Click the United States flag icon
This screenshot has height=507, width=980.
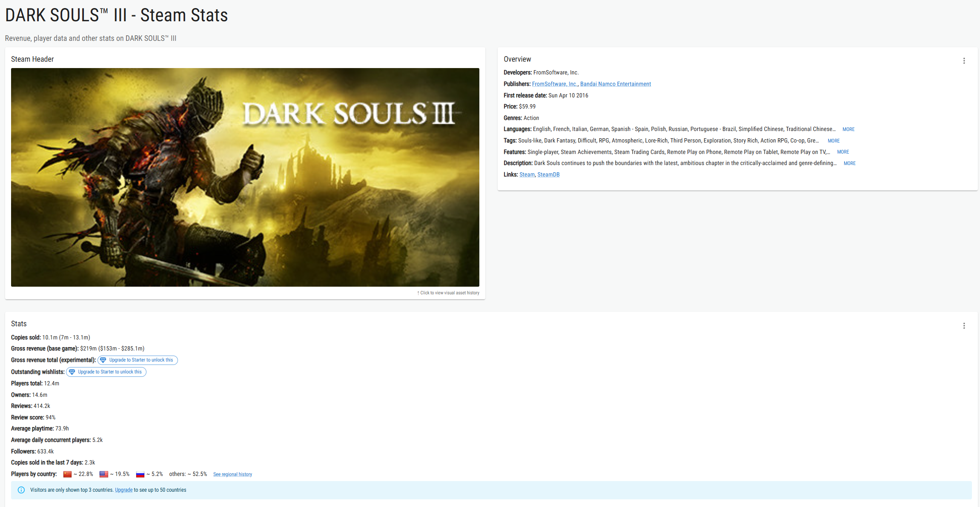click(x=104, y=474)
